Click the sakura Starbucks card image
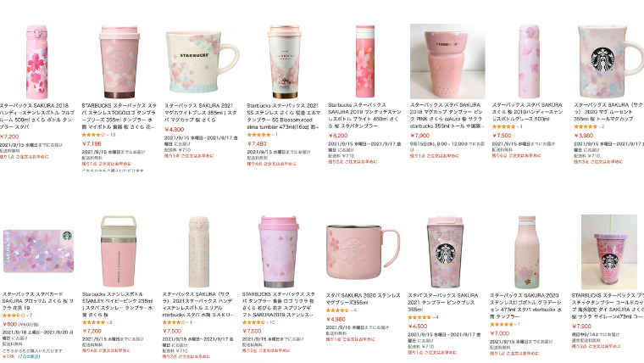The height and width of the screenshot is (363, 644). coord(38,251)
